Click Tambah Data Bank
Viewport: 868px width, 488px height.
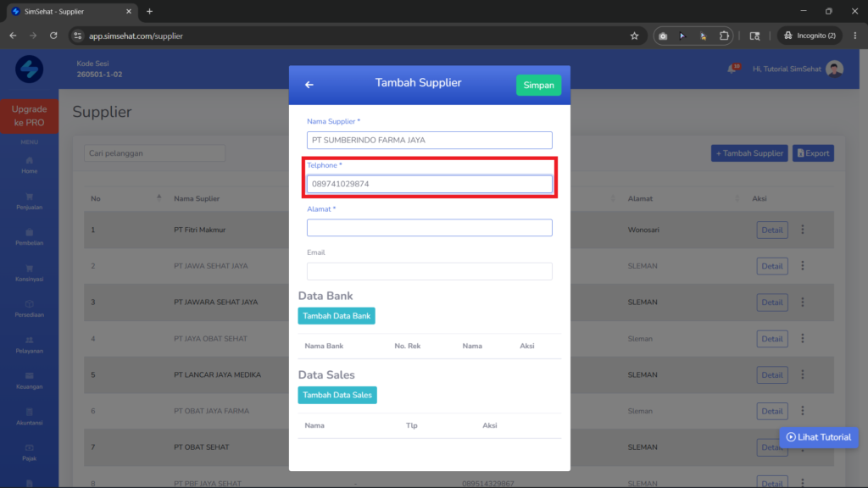[x=337, y=316]
